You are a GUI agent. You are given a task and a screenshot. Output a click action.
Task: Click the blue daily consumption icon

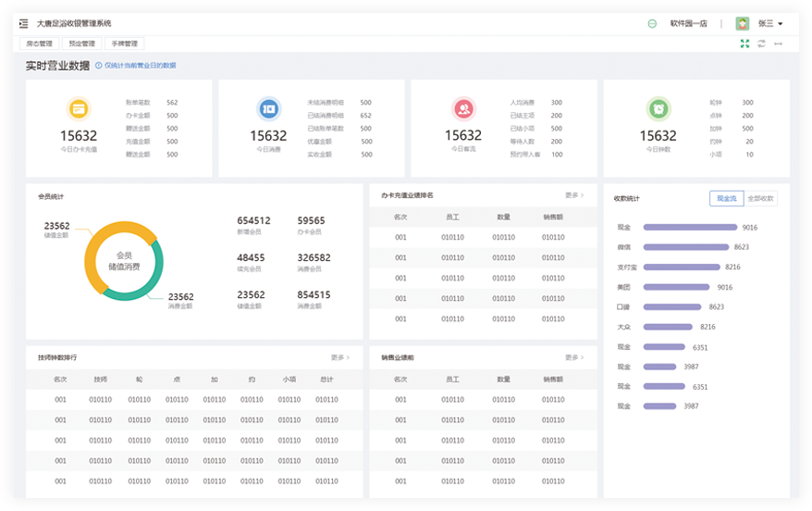[x=268, y=108]
